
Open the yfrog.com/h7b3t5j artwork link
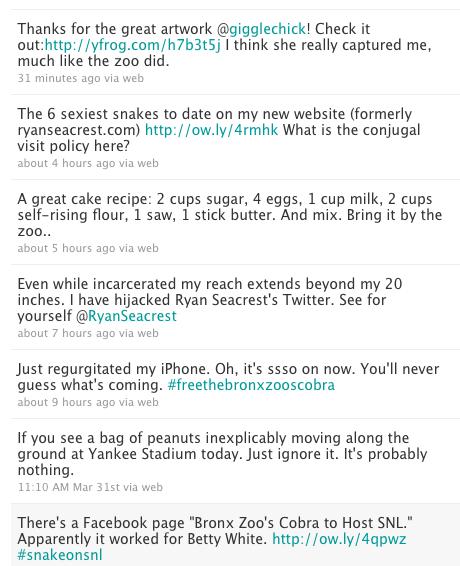[132, 45]
